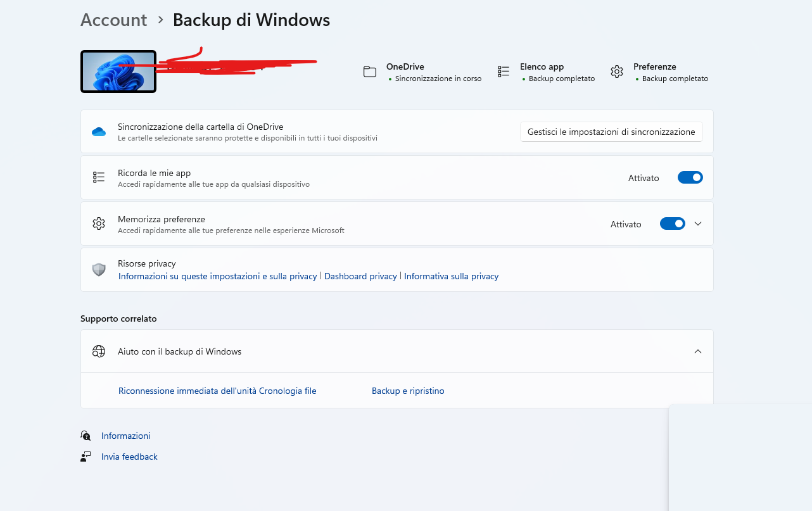Go back to Account in the breadcrumb
The height and width of the screenshot is (511, 812).
tap(114, 20)
